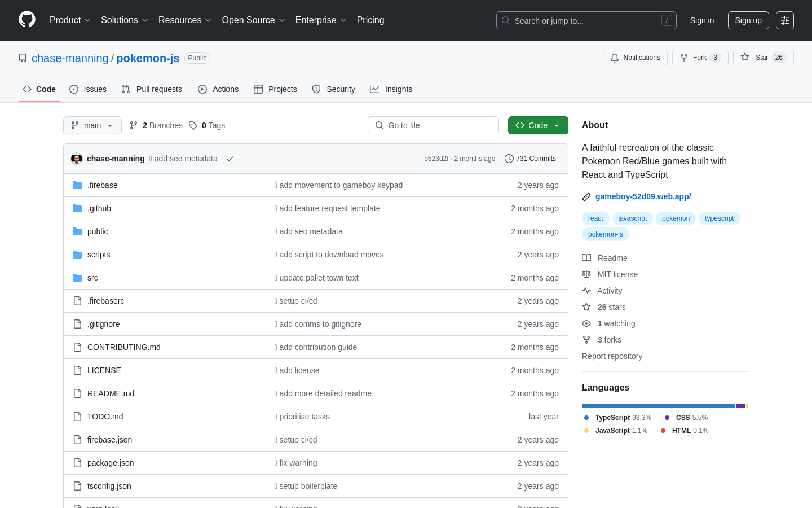Click the book icon next to Readme
The width and height of the screenshot is (812, 508).
(586, 258)
